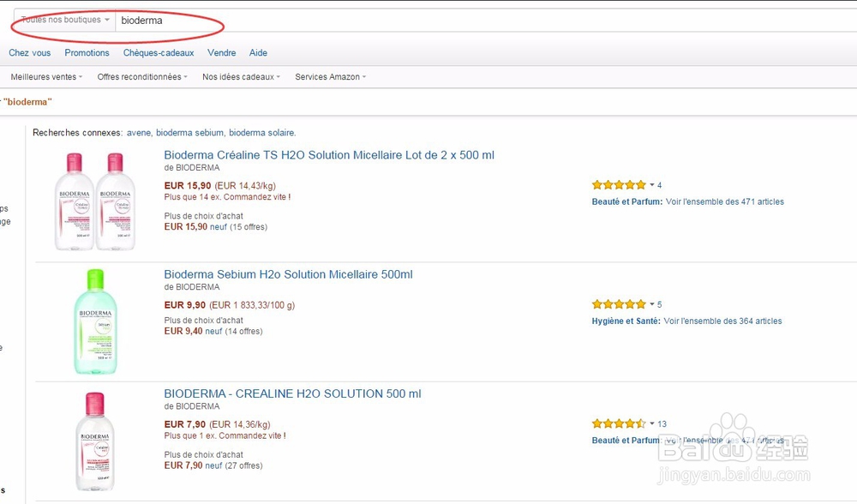
Task: Open the "Toutes nos boutiques" category dropdown
Action: tap(65, 20)
